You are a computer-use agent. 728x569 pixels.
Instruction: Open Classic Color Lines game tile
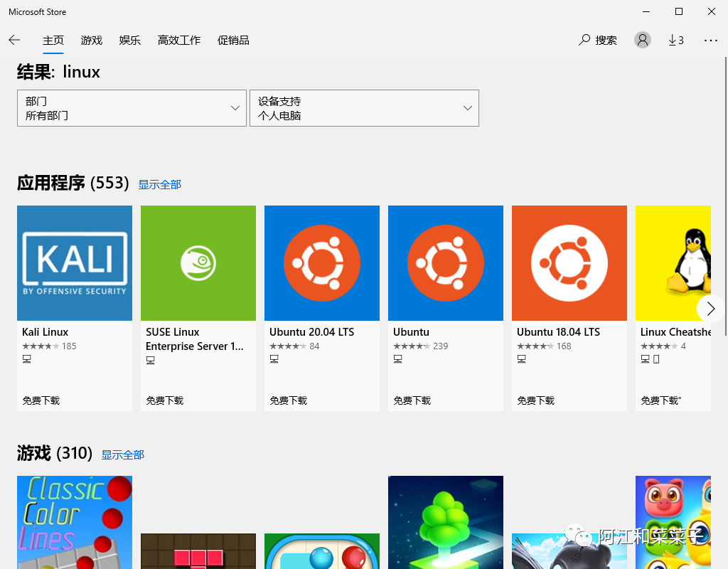[x=75, y=522]
